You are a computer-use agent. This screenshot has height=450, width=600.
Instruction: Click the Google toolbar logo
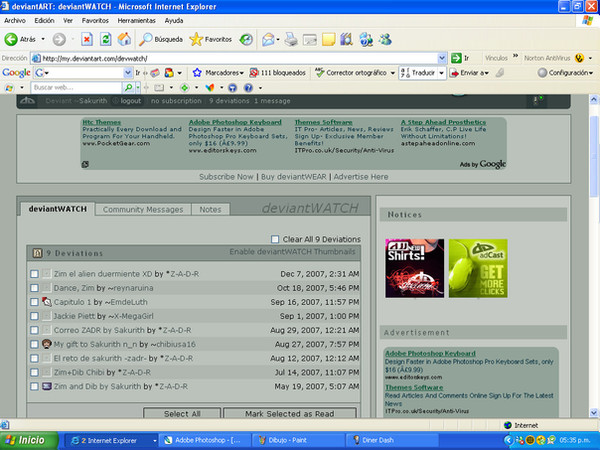coord(16,73)
